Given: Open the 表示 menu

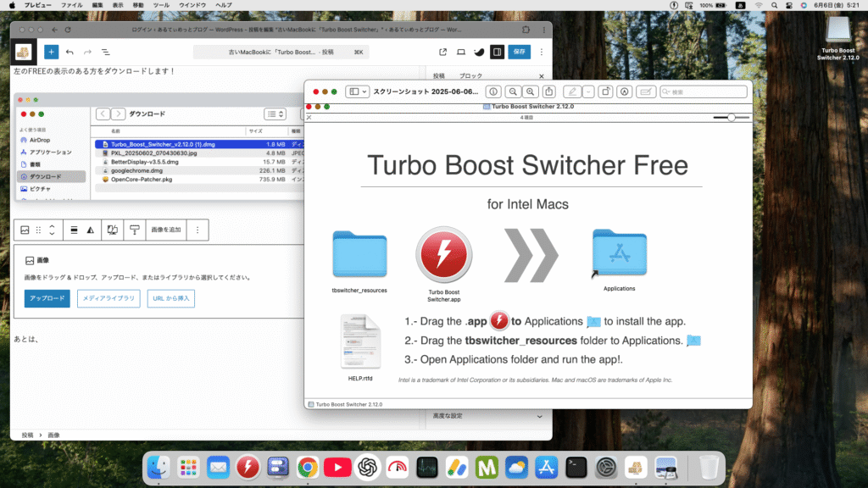Looking at the screenshot, I should [118, 6].
